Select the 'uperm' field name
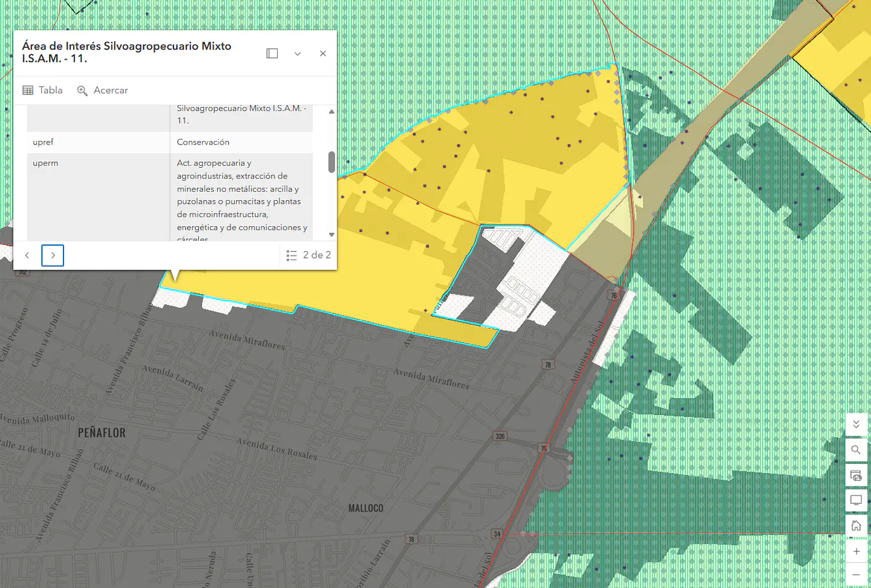This screenshot has width=871, height=588. 45,163
